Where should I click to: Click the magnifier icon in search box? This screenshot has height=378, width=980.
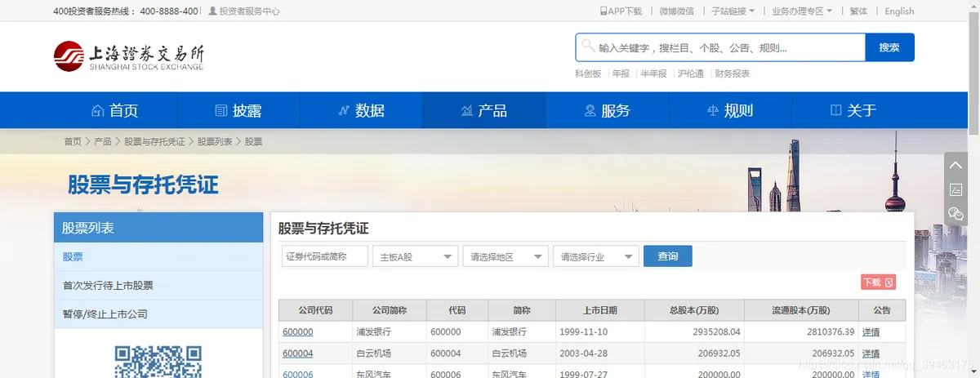587,47
